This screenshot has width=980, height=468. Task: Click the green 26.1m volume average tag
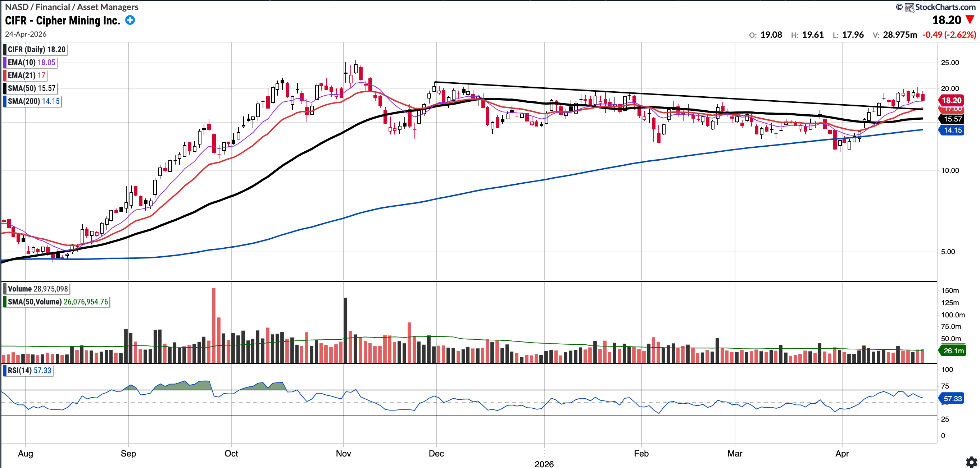tap(953, 350)
